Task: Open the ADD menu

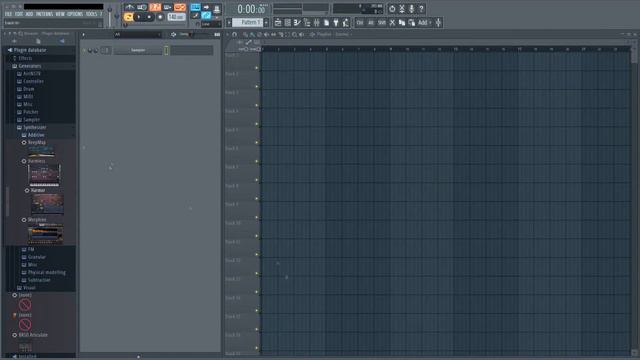Action: coord(29,14)
